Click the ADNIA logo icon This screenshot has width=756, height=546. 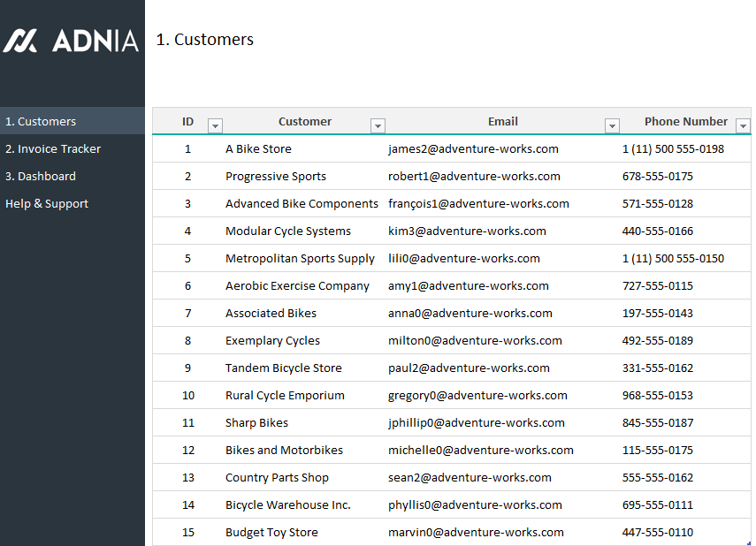coord(19,41)
